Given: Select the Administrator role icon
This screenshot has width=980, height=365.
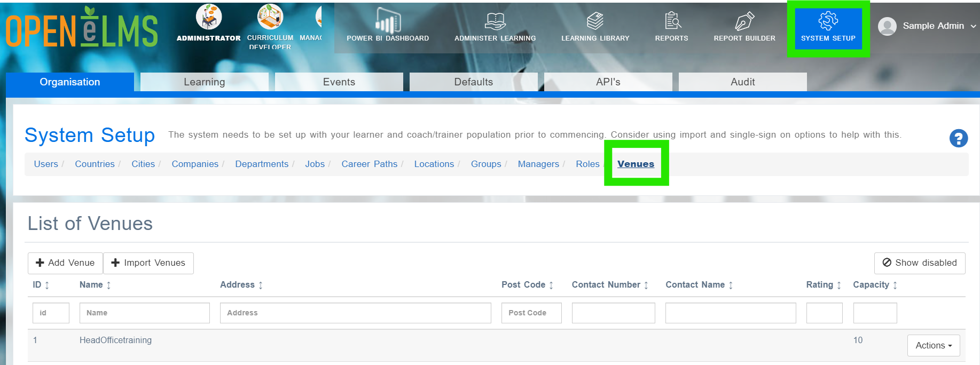Looking at the screenshot, I should click(209, 17).
